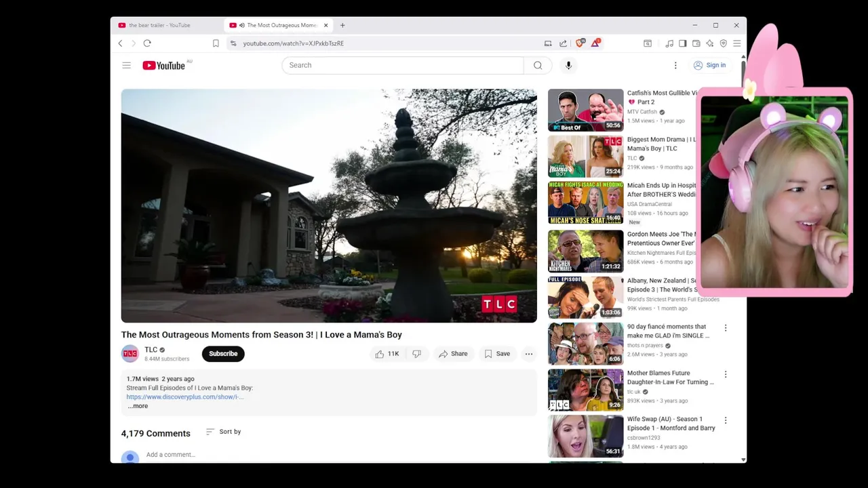Like the video with thumbs up
The width and height of the screenshot is (868, 488).
coord(387,354)
